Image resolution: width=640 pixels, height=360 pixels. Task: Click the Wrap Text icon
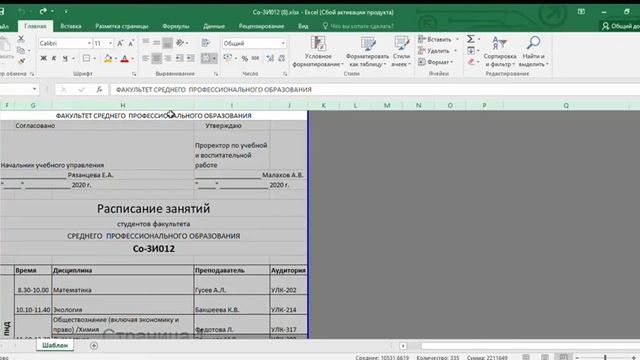click(x=205, y=42)
